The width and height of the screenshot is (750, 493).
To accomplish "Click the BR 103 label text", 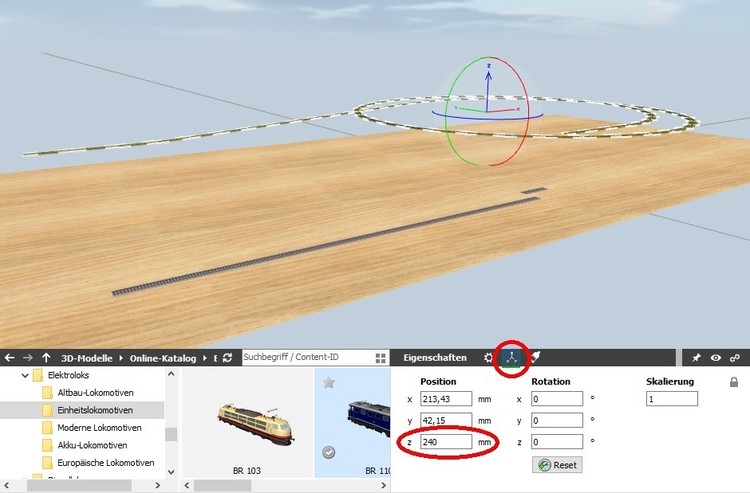I will tap(246, 471).
